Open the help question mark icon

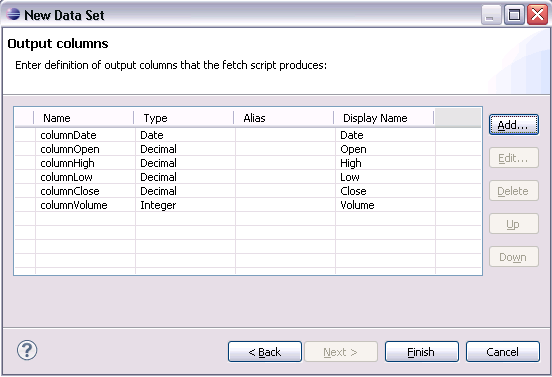tap(27, 350)
